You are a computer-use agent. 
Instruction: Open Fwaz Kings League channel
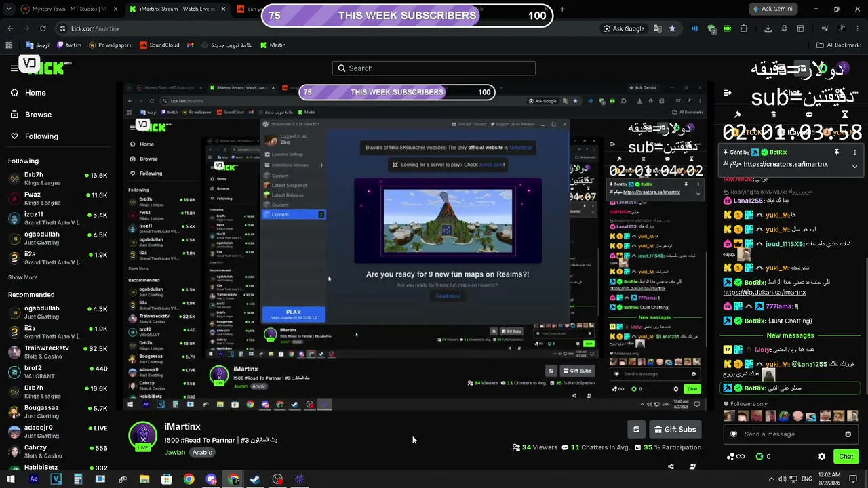click(x=58, y=199)
